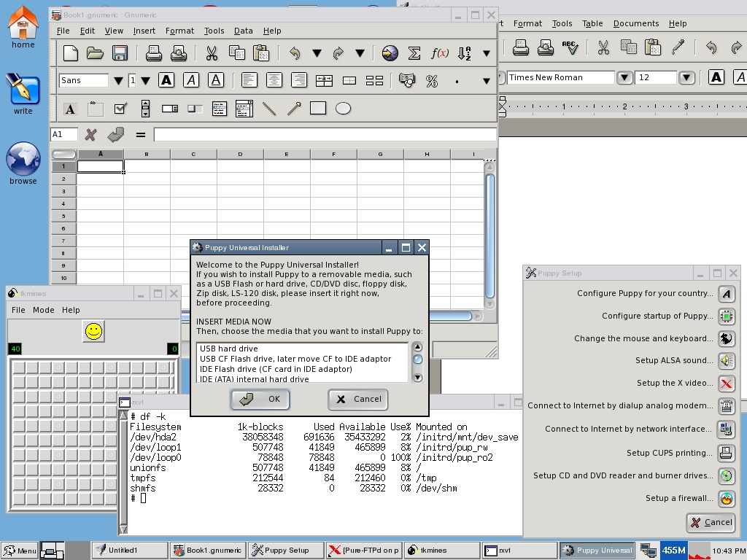Click the Sum sigma icon
Viewport: 747px width, 560px height.
[414, 52]
